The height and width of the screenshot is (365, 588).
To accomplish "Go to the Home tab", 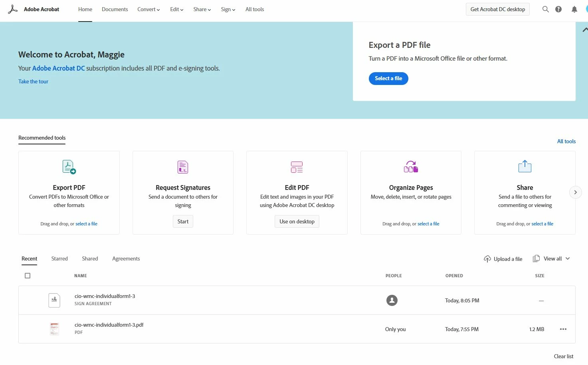I will (x=85, y=9).
